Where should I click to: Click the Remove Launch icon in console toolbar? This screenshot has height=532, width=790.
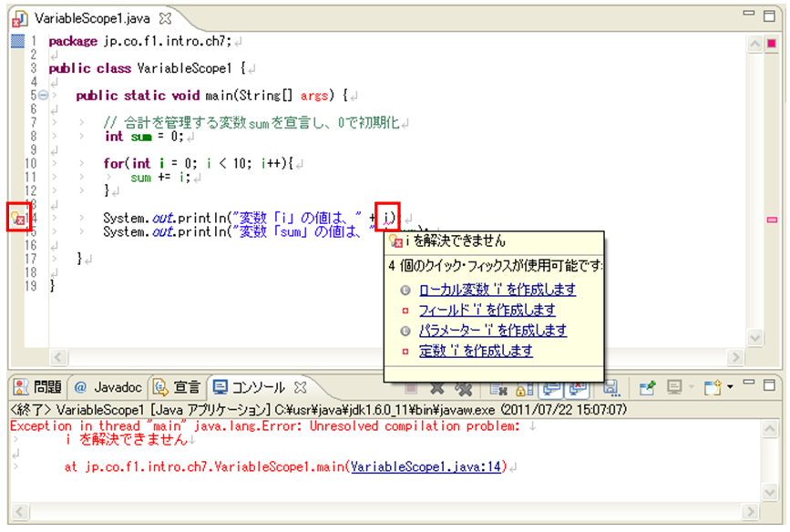click(436, 388)
